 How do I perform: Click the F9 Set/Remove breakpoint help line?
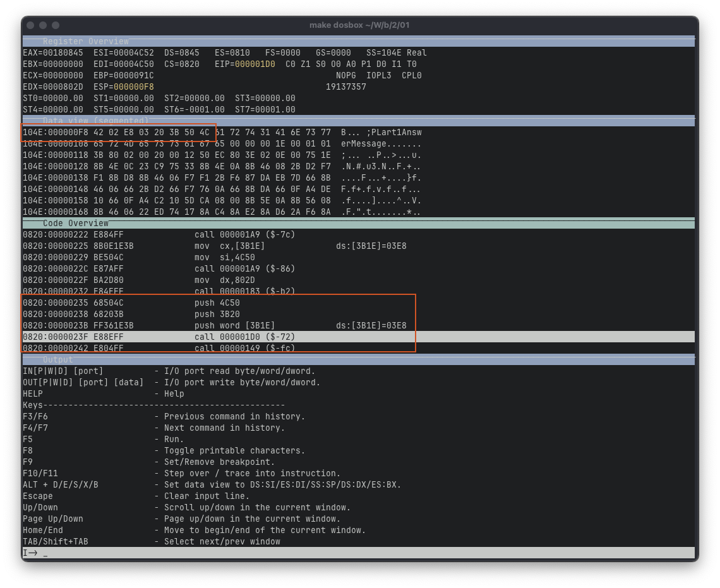(x=149, y=462)
